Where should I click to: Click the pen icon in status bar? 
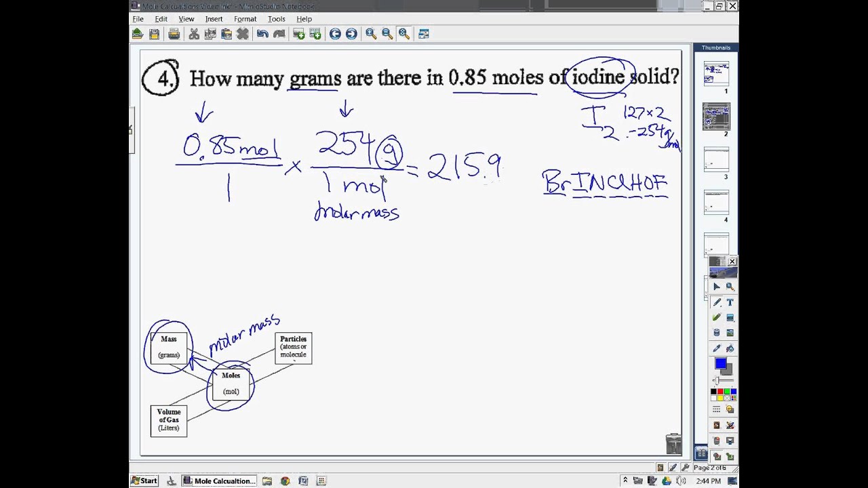(673, 468)
